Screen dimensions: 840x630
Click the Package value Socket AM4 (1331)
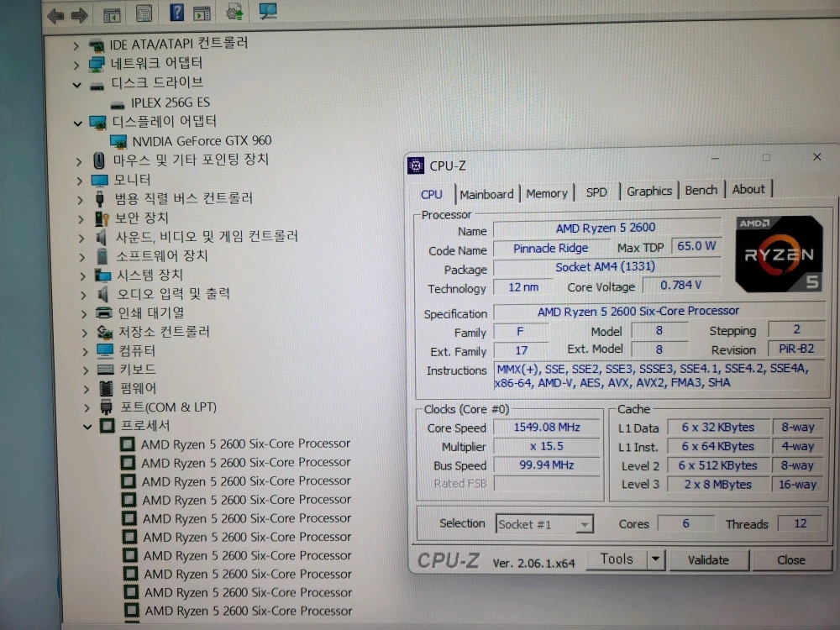(606, 267)
